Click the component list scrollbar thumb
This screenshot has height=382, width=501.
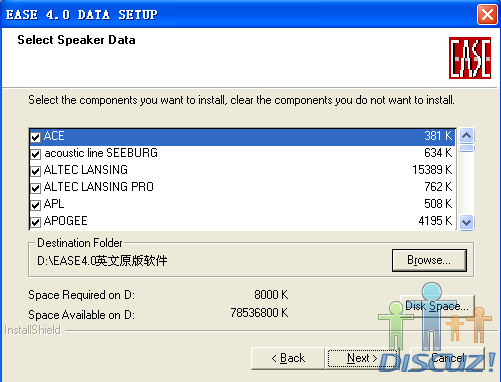pos(466,148)
